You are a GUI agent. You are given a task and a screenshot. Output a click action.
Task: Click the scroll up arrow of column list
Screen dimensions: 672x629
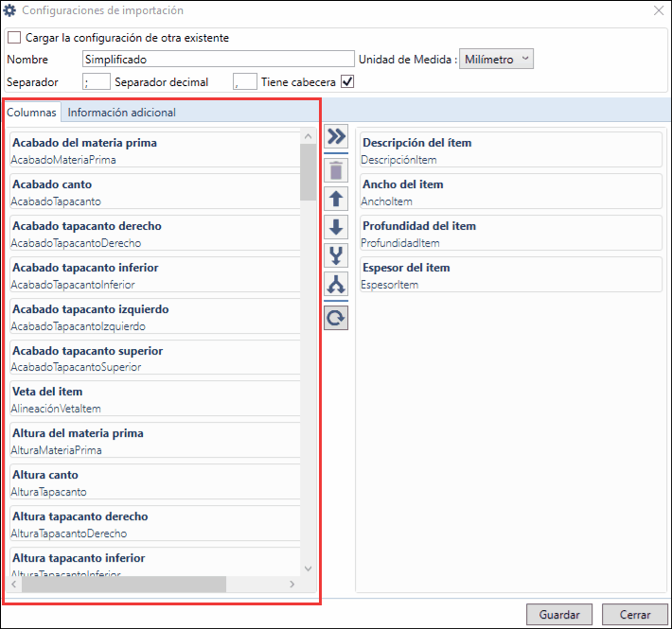click(x=308, y=136)
